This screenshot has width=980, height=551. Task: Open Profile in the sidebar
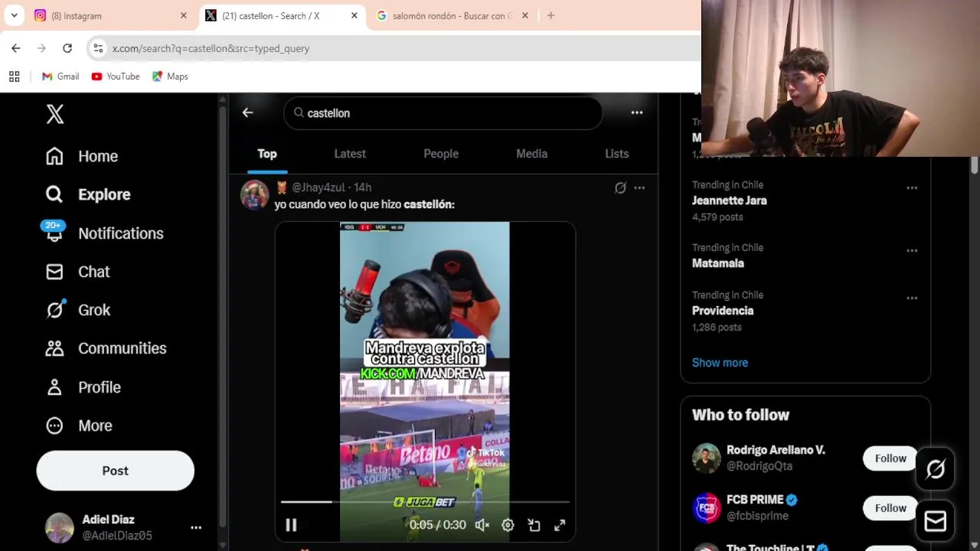point(83,387)
